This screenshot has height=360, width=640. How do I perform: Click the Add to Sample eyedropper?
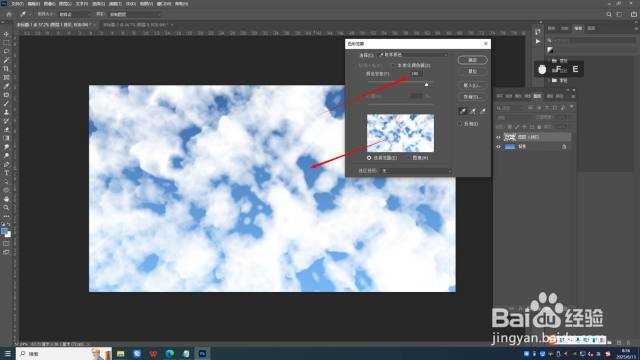click(x=473, y=111)
